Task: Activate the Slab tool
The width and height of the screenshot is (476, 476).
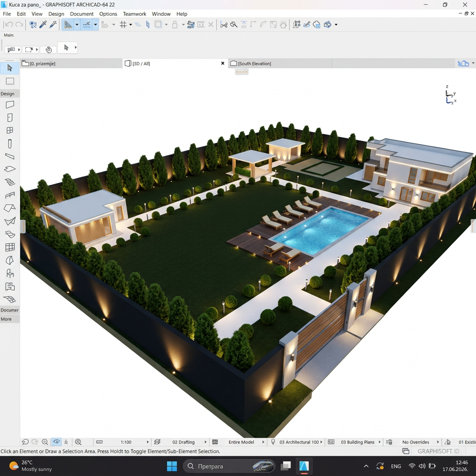Action: [x=10, y=169]
